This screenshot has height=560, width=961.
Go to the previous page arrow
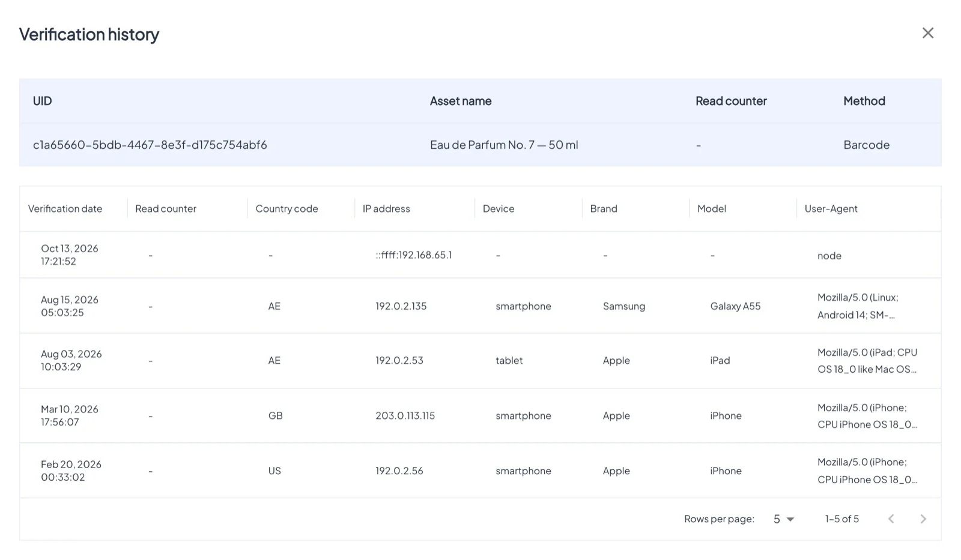(x=891, y=519)
